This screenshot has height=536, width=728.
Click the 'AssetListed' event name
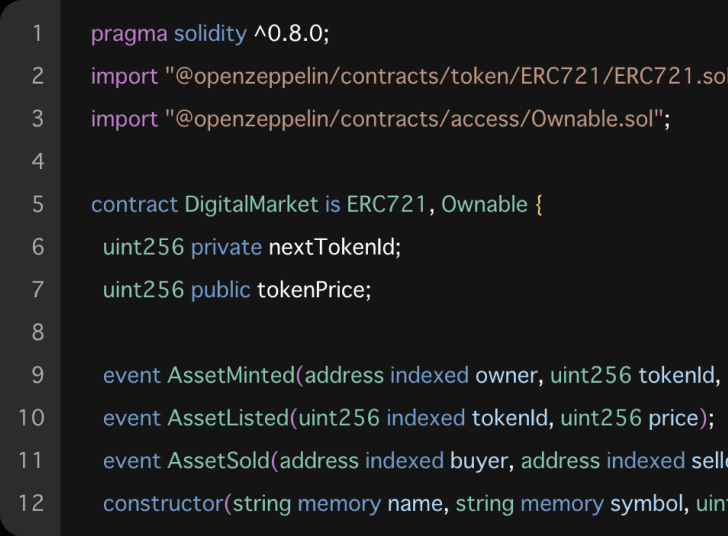[x=228, y=418]
